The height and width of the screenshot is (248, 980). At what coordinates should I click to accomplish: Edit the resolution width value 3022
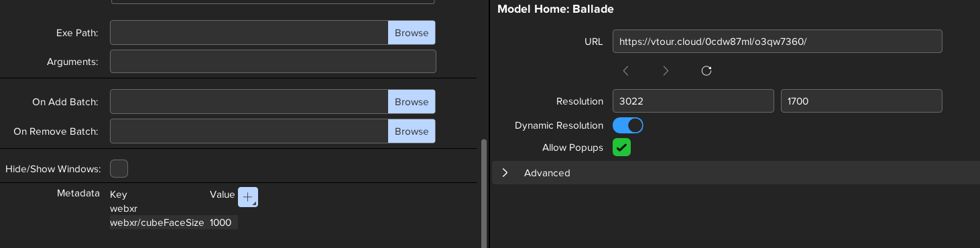coord(693,101)
